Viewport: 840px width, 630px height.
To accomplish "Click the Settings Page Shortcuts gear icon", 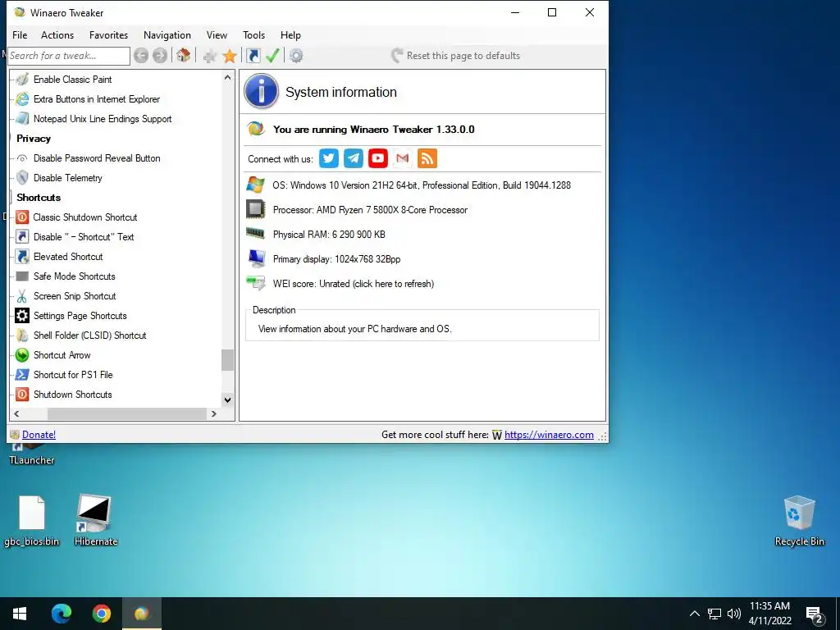I will (x=22, y=316).
